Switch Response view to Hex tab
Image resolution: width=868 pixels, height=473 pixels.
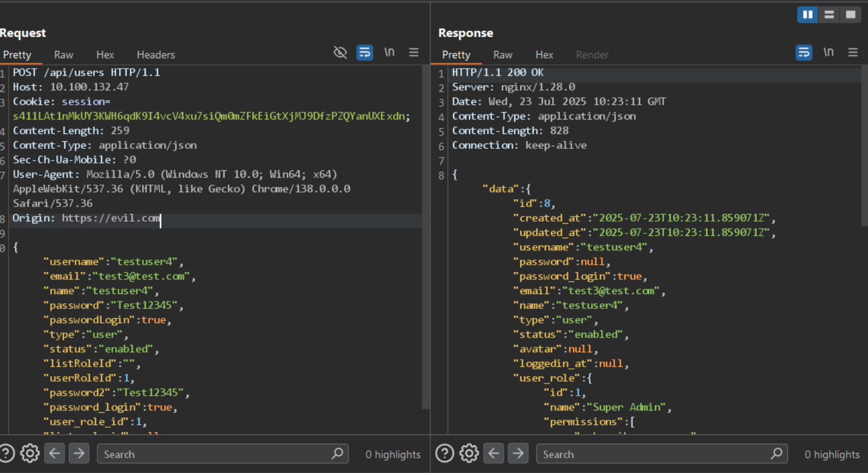[x=544, y=55]
